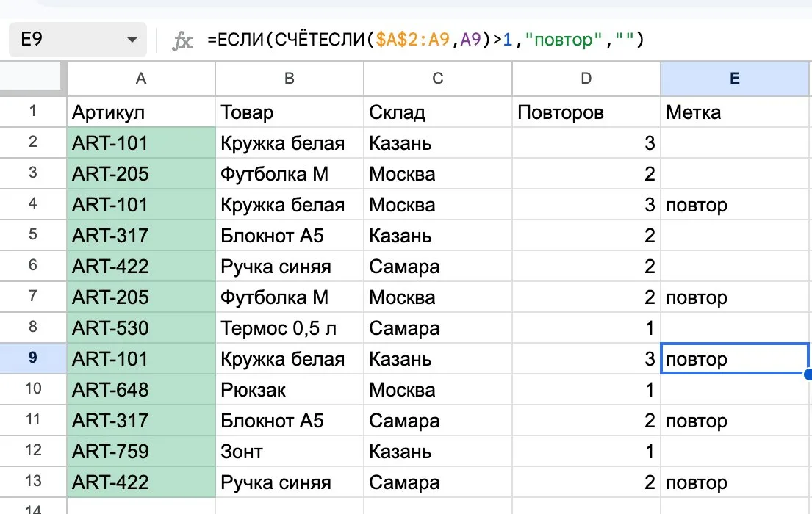This screenshot has width=812, height=514.
Task: Select cell ART-530
Action: pos(141,327)
